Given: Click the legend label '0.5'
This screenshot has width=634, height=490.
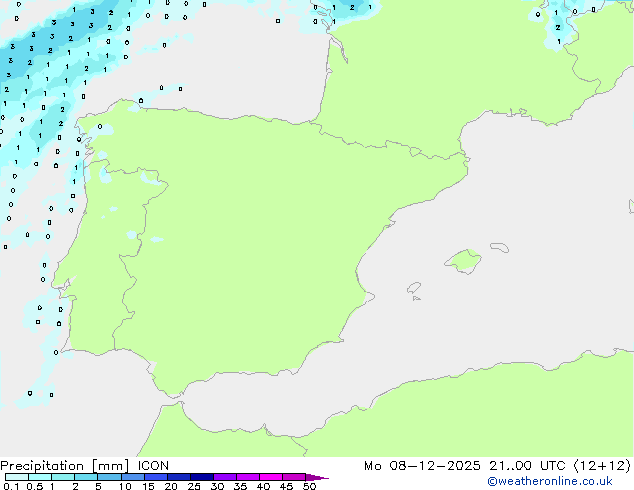Looking at the screenshot, I should 34,486.
